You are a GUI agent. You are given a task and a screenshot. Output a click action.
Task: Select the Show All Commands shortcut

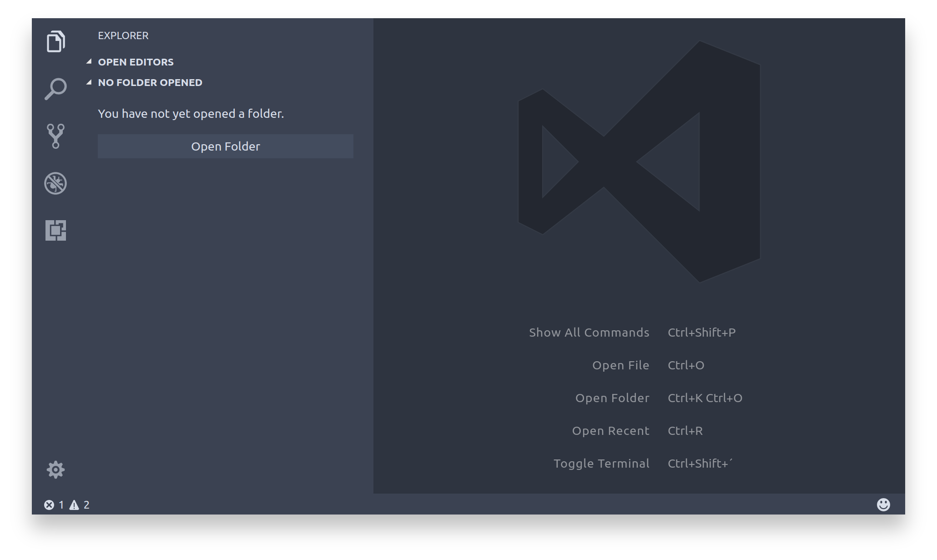(589, 332)
